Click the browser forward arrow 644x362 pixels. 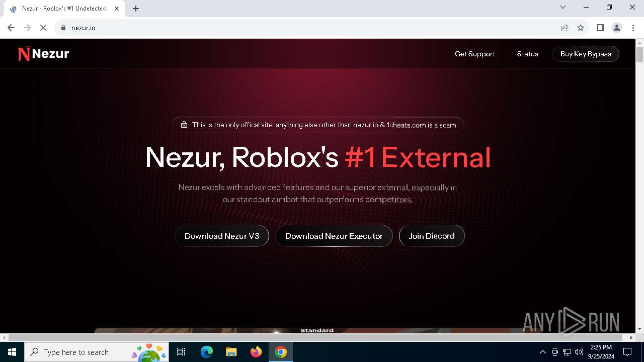(x=27, y=28)
